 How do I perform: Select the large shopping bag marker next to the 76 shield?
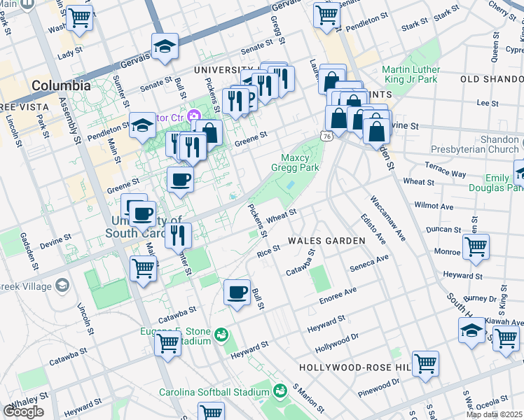point(338,119)
